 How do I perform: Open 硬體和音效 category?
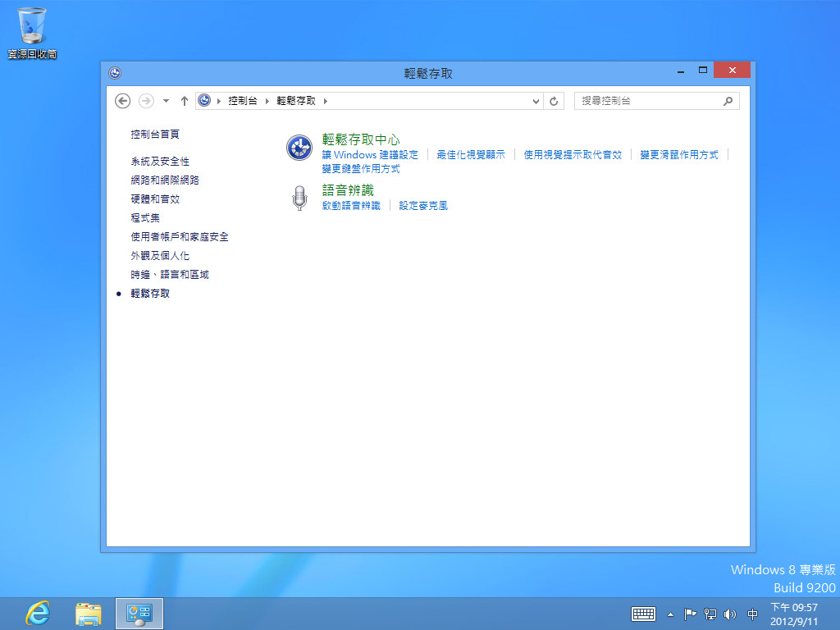155,199
